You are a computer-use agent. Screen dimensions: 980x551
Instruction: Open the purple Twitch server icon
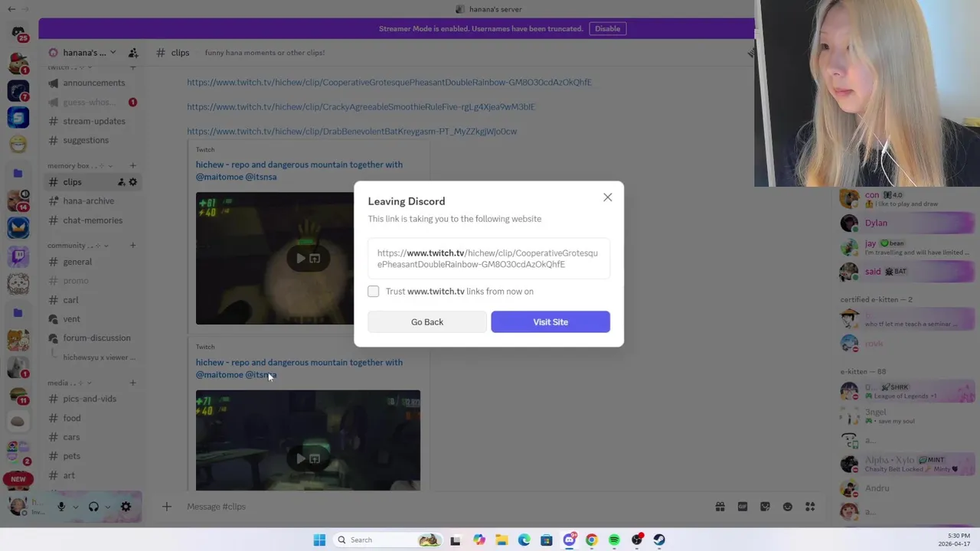(18, 256)
